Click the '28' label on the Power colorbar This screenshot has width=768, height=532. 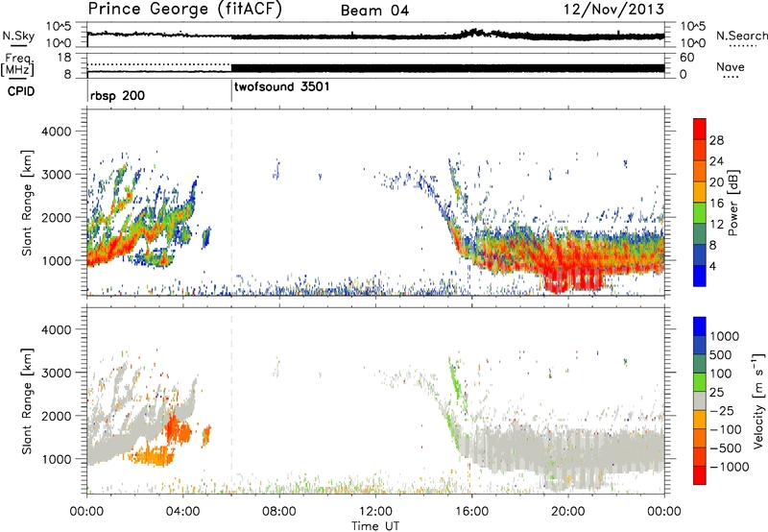[716, 140]
